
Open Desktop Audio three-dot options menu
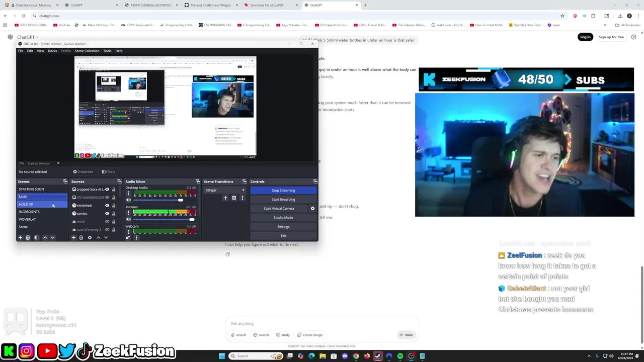click(x=128, y=194)
